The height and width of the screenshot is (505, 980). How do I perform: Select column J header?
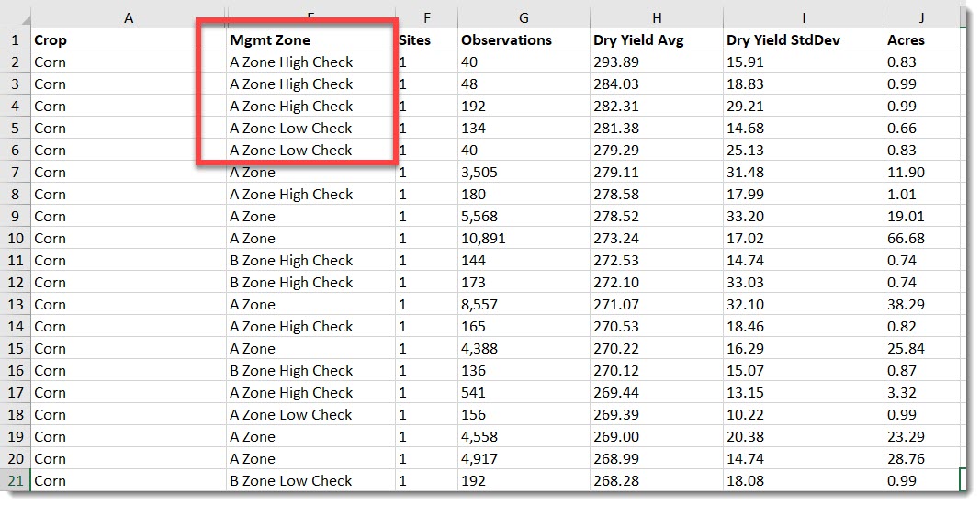tap(921, 18)
